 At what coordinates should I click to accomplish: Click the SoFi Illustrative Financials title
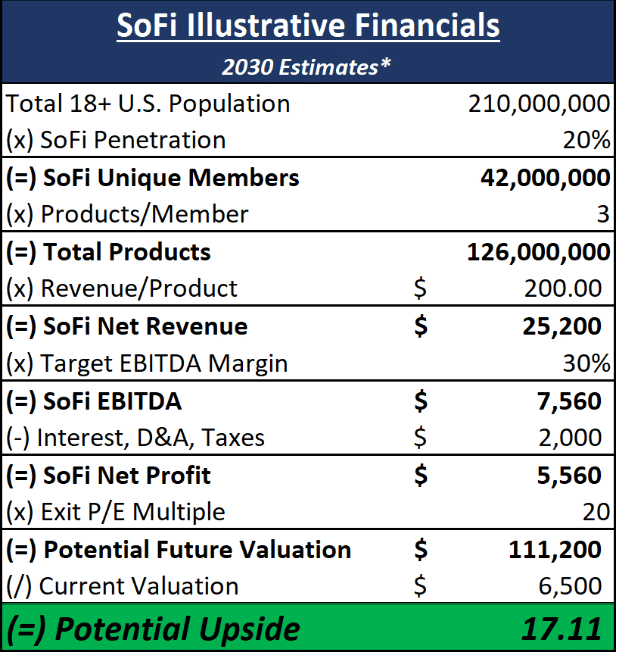(308, 26)
